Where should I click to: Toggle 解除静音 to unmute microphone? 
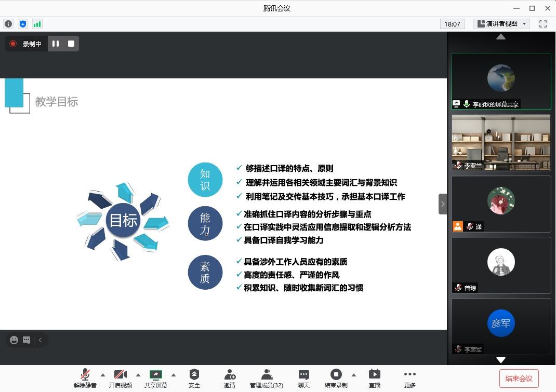[x=85, y=377]
